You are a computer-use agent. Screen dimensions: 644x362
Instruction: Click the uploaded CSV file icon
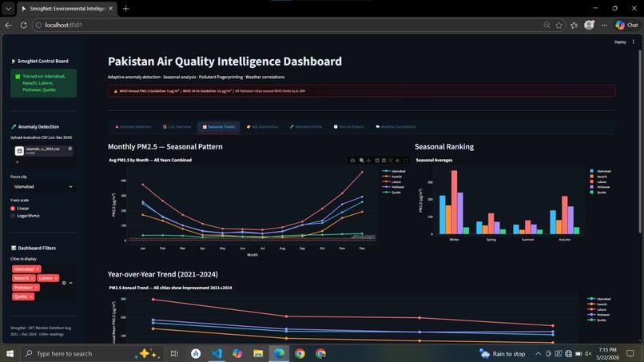point(19,151)
